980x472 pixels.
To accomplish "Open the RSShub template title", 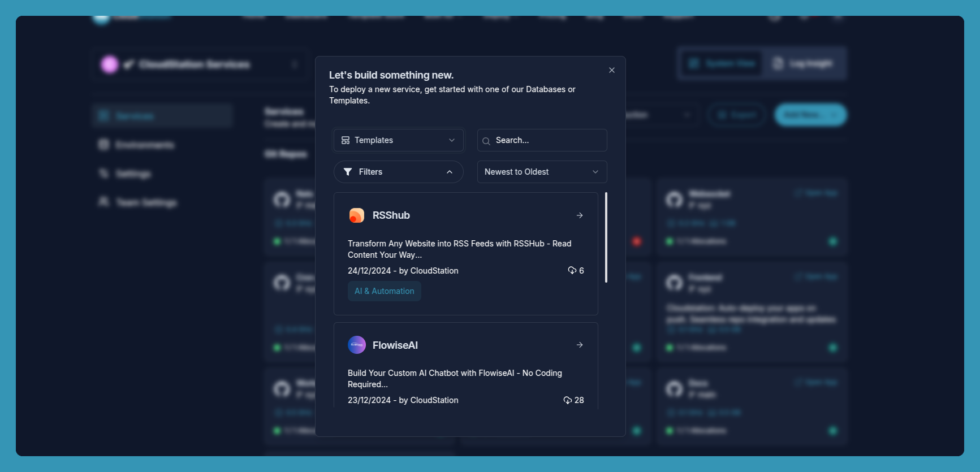I will tap(391, 215).
